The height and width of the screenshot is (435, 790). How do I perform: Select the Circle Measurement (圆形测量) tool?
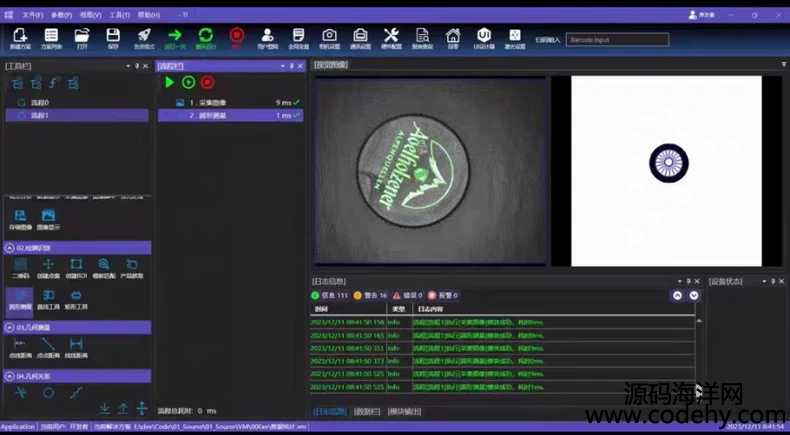point(20,300)
